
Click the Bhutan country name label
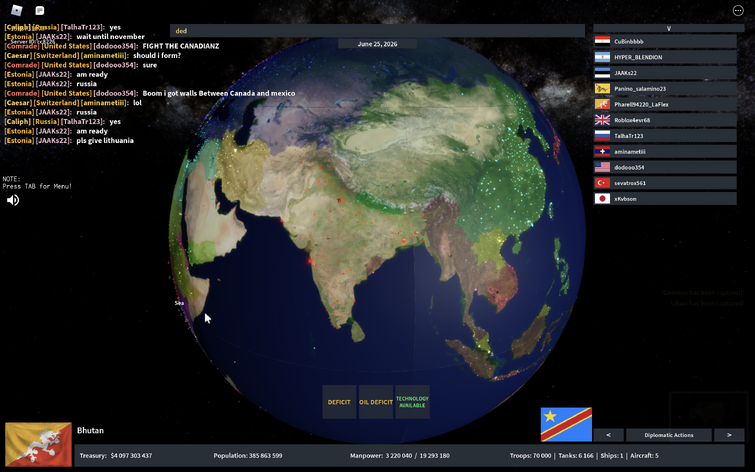[x=90, y=430]
